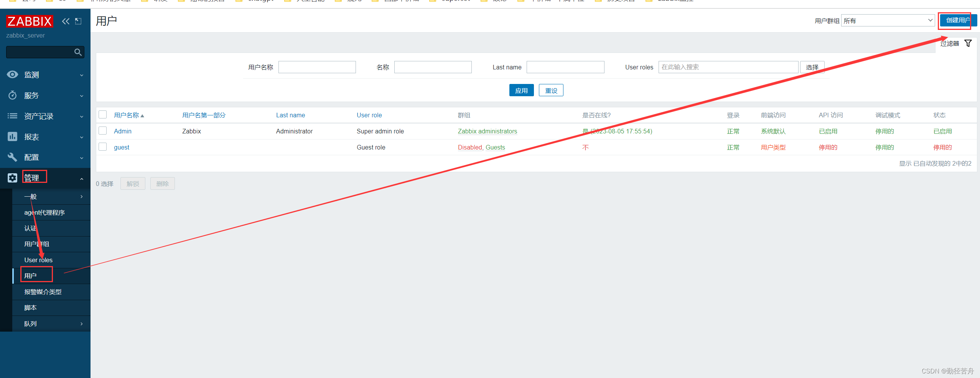Click the Last name filter input

point(565,67)
